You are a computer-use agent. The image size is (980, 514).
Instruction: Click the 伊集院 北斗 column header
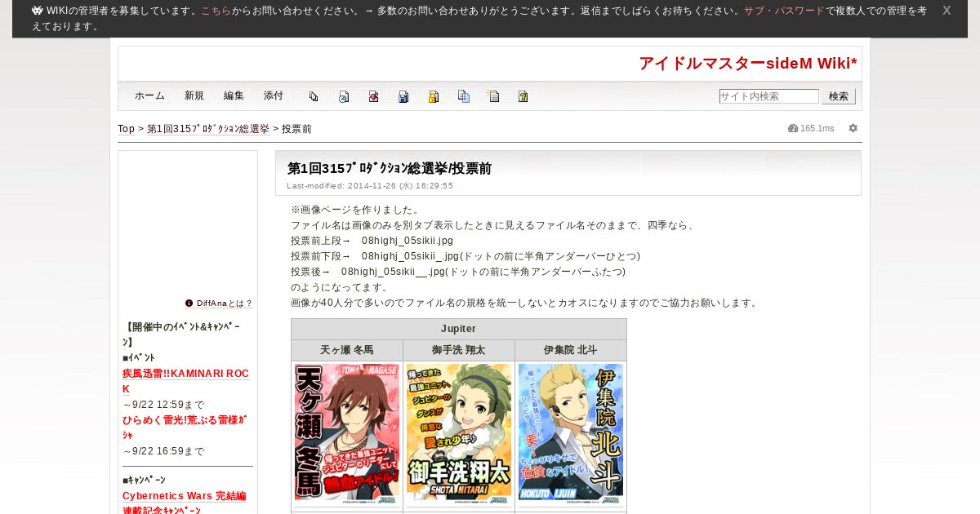pos(571,350)
